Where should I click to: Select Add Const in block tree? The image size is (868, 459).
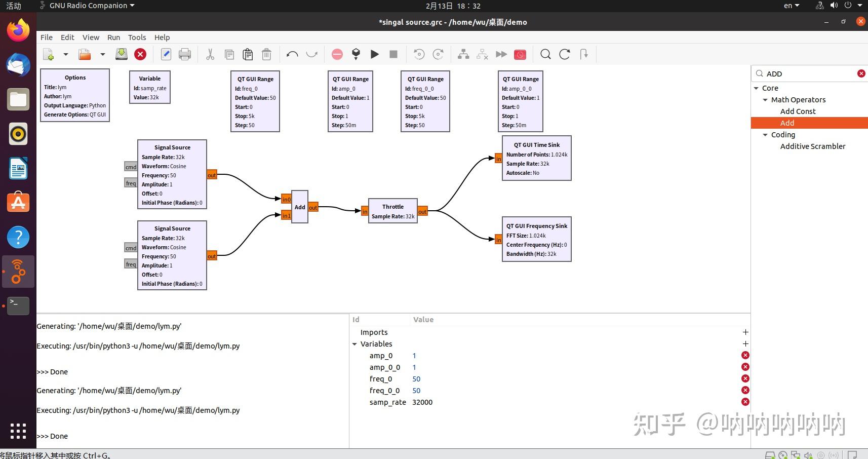798,111
